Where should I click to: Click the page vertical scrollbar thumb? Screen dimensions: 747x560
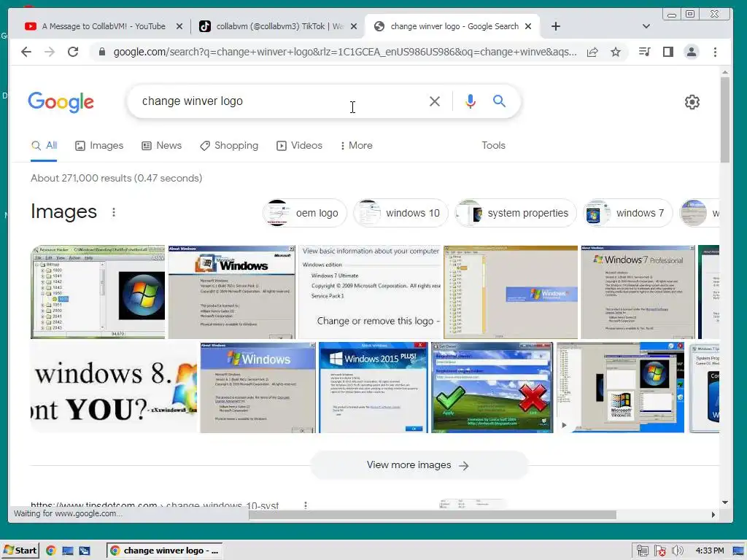(724, 120)
